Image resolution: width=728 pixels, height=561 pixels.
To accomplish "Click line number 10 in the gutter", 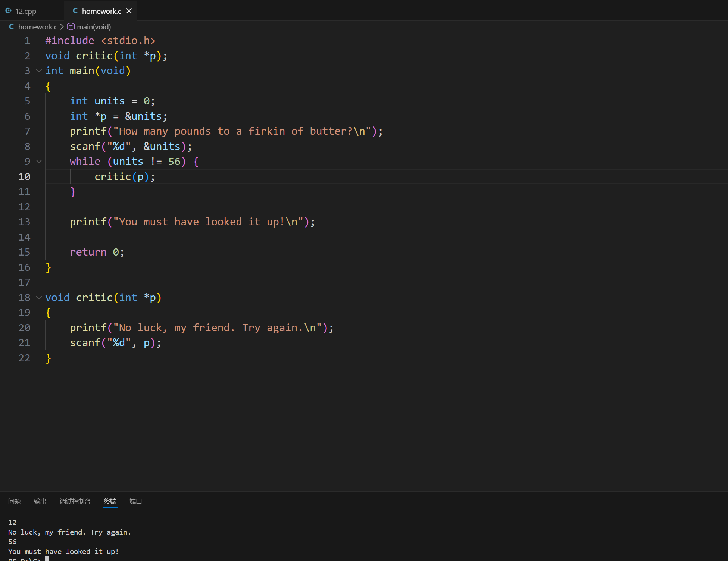I will coord(25,177).
